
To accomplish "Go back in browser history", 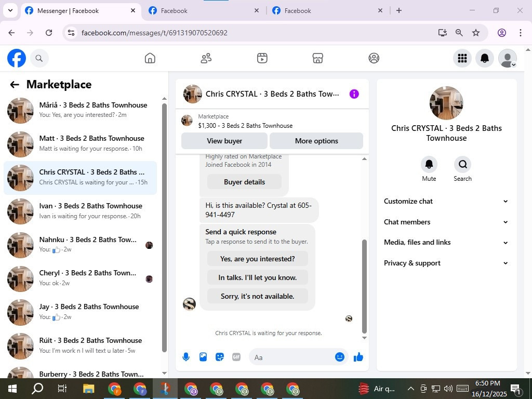I will tap(11, 33).
